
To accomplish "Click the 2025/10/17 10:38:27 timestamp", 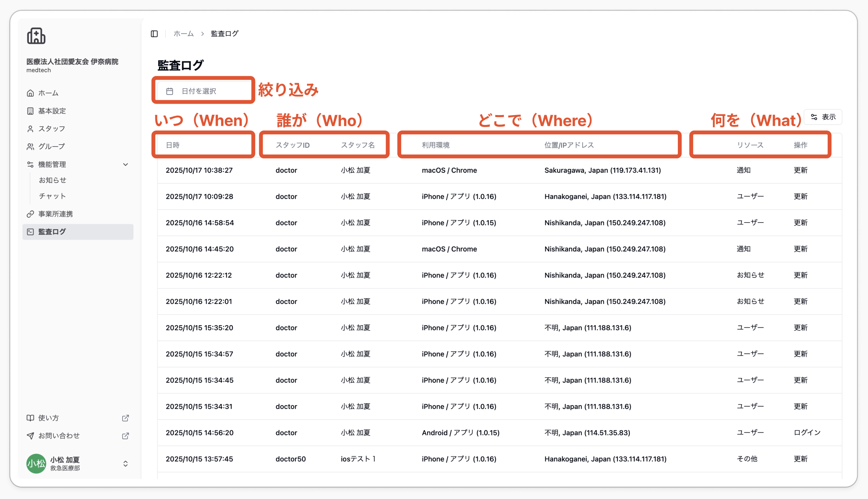I will (x=199, y=170).
